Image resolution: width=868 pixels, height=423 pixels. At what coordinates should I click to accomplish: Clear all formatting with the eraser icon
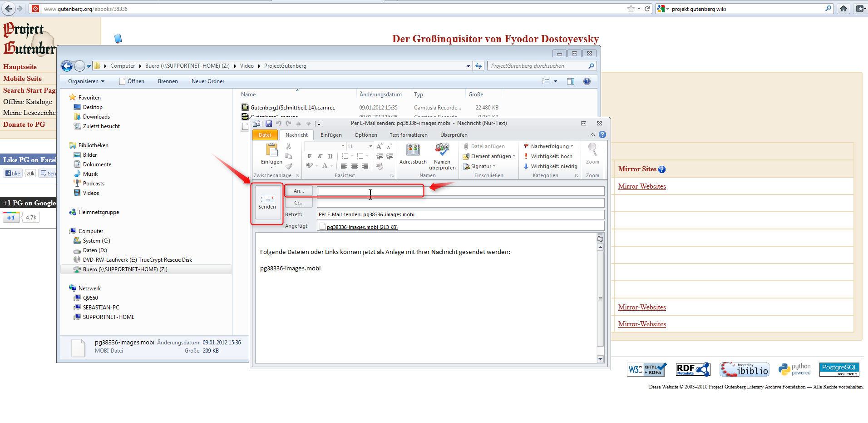[380, 166]
